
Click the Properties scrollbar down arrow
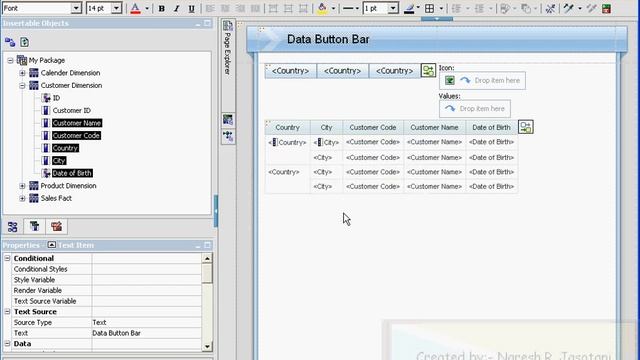point(207,347)
